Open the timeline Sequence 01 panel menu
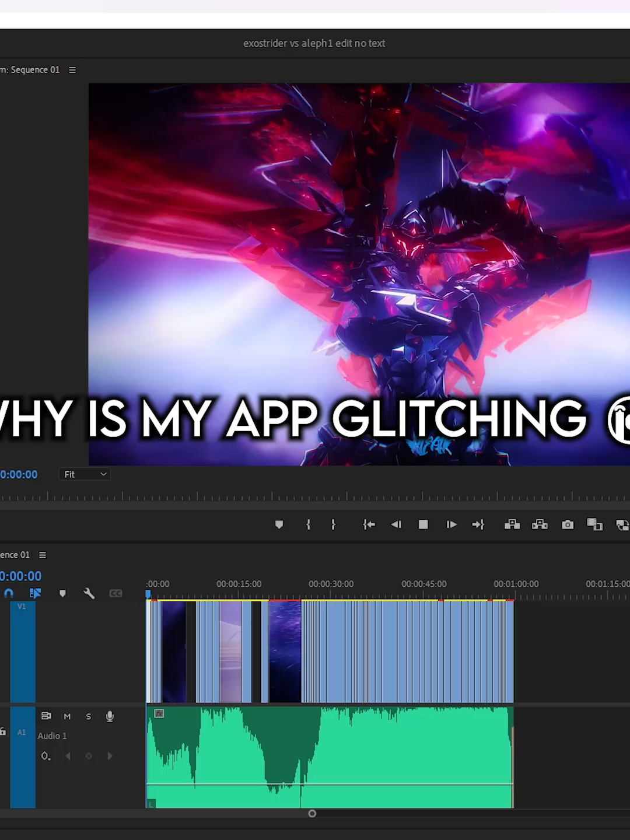 [42, 555]
